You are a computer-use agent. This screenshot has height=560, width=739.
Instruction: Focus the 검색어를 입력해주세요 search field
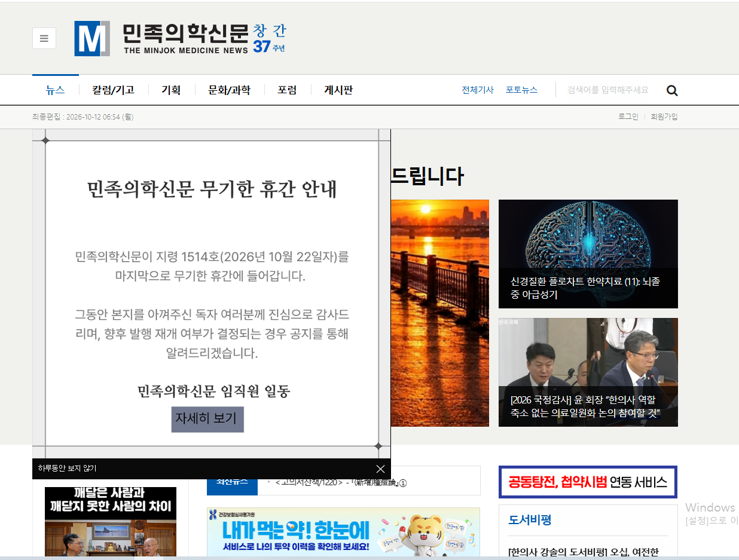tap(609, 90)
